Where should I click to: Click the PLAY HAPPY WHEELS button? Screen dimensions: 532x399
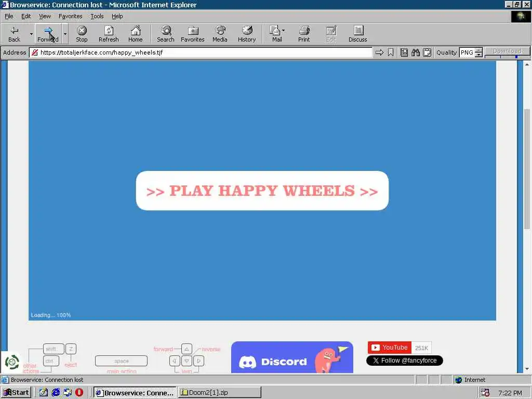(x=262, y=191)
